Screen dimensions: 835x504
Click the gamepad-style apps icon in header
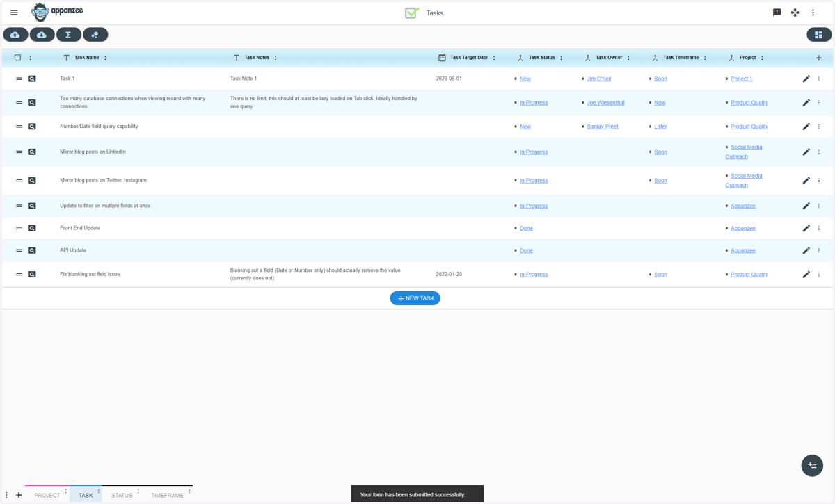[x=795, y=13]
